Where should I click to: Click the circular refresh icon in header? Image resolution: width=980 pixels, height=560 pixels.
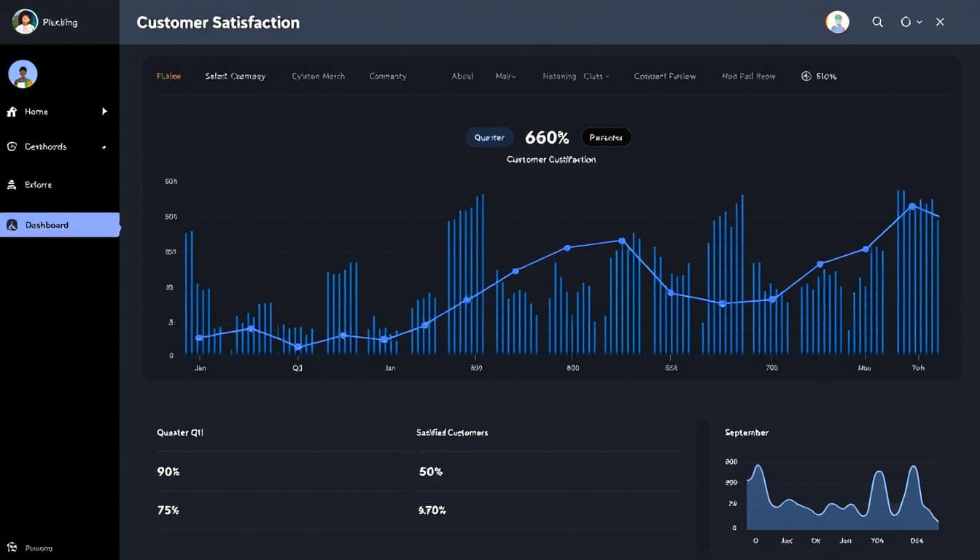[x=906, y=22]
